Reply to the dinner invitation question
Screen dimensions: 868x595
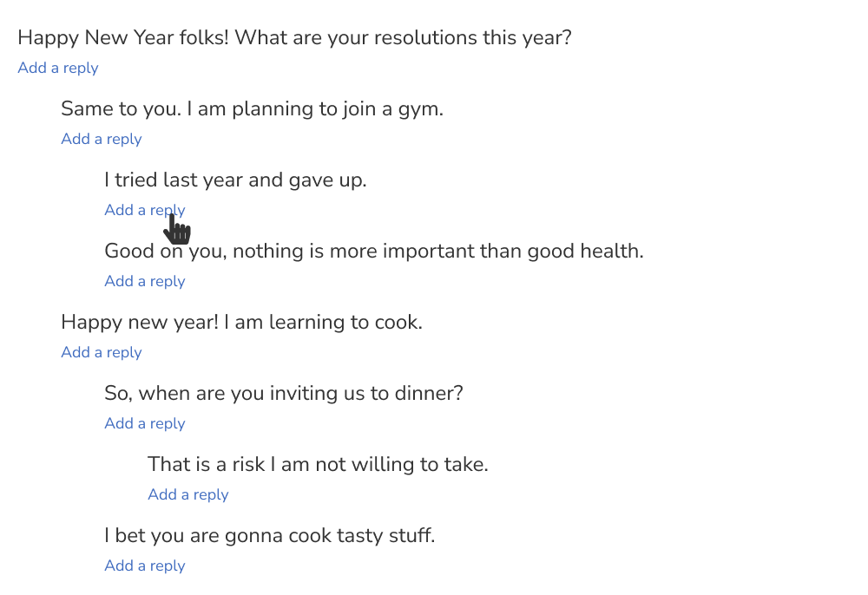[145, 423]
